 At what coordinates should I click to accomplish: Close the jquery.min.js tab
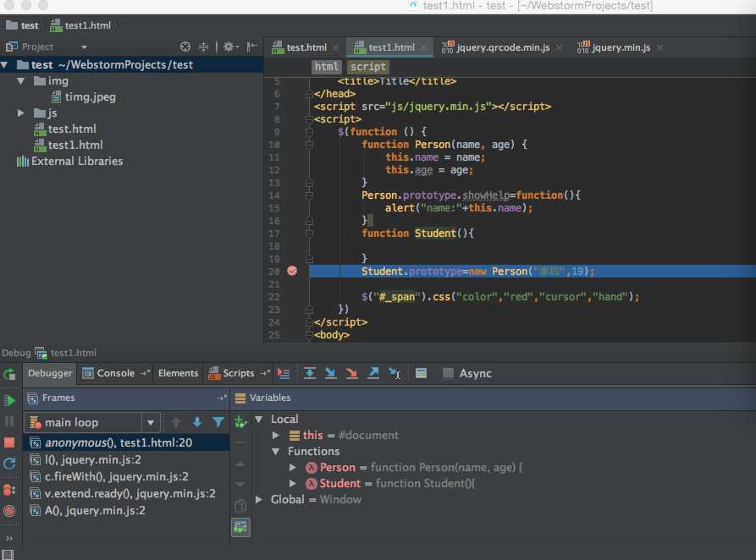[x=659, y=47]
